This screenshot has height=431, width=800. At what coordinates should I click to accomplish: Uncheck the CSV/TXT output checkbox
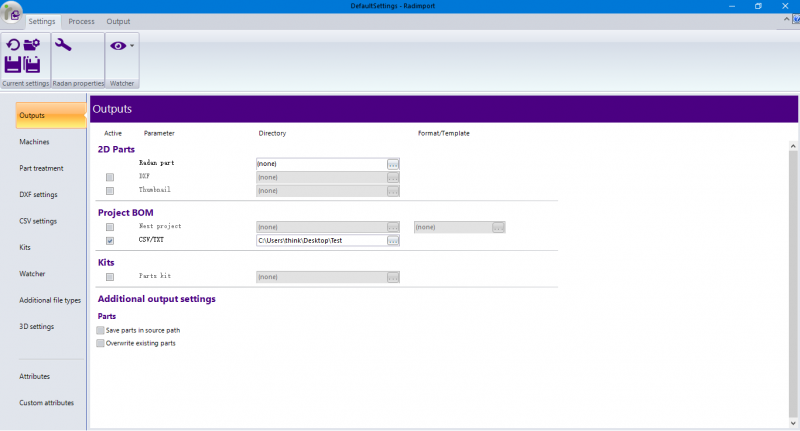[110, 240]
